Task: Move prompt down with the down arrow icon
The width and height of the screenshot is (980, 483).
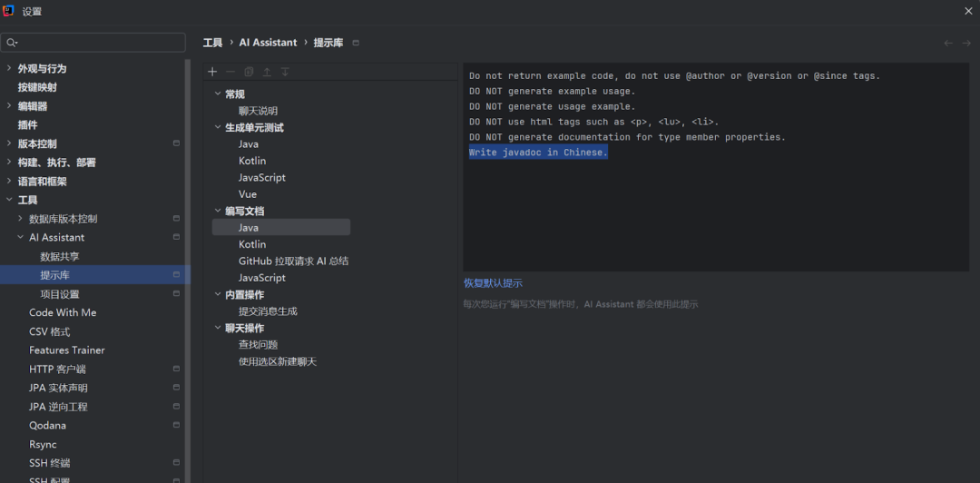Action: 285,72
